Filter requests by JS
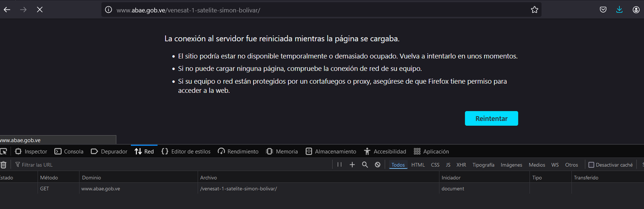The image size is (644, 209). (x=448, y=165)
